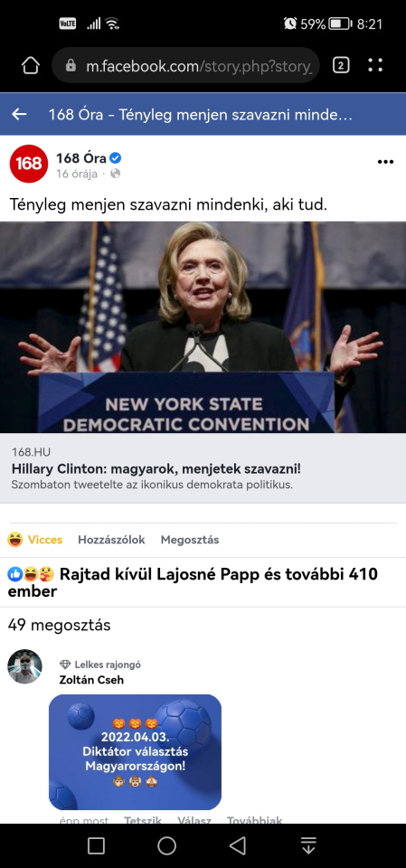Tap the Android recent apps square button

[x=97, y=845]
